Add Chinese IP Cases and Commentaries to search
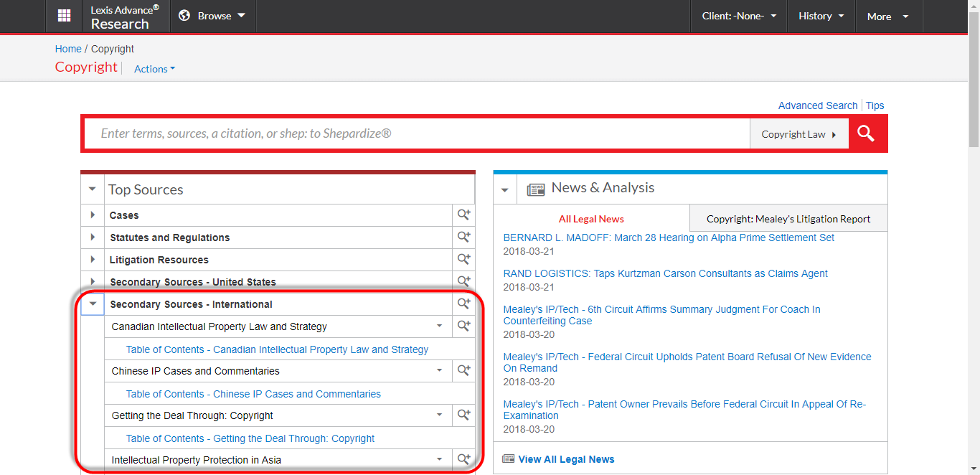The image size is (980, 475). click(x=463, y=370)
